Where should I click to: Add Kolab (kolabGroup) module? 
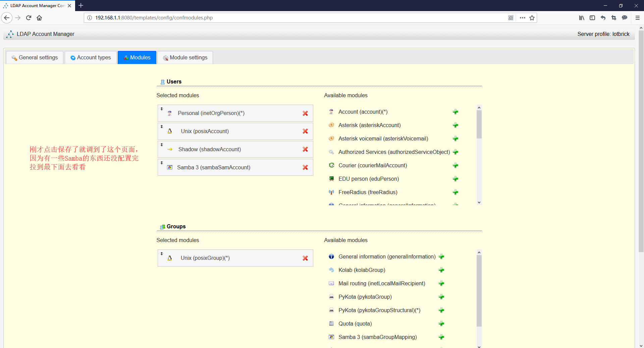(x=441, y=270)
